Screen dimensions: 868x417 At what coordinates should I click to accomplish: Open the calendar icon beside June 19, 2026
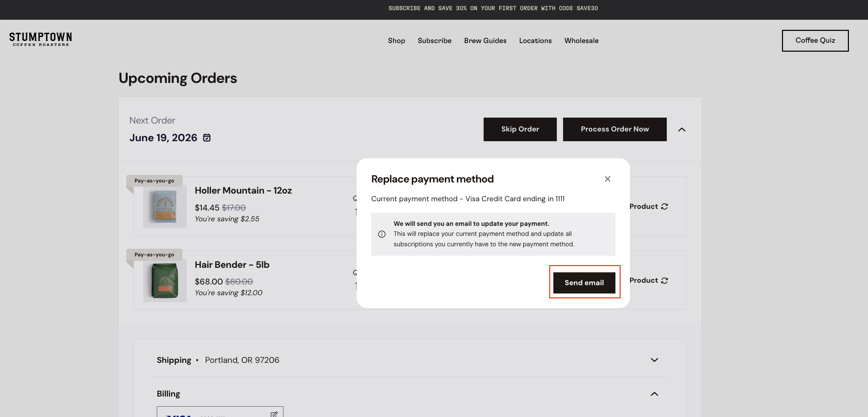(207, 138)
